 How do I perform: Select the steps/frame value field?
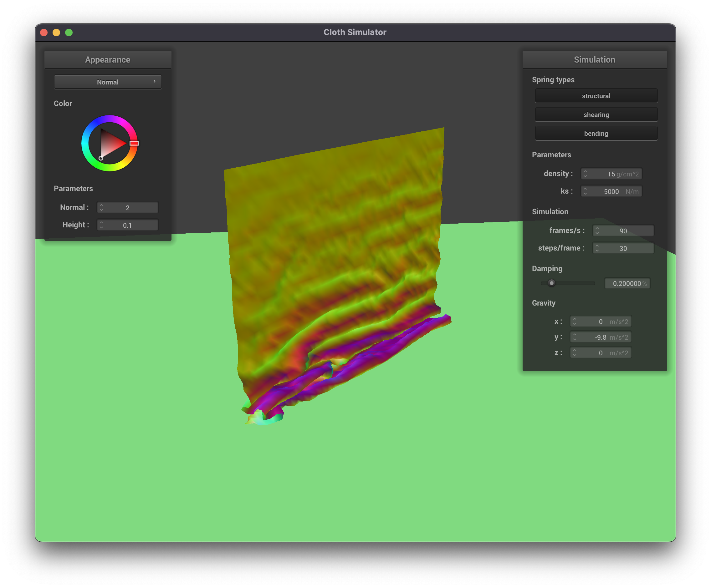click(x=623, y=248)
